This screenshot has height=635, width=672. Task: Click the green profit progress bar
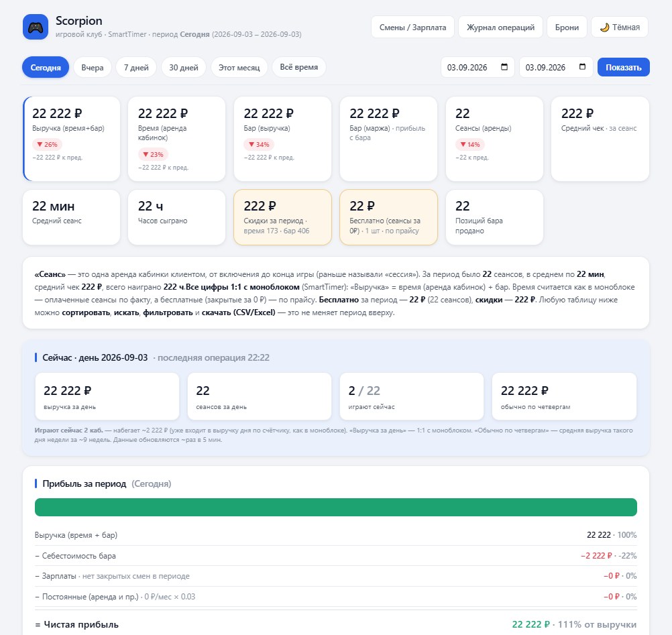(x=335, y=507)
